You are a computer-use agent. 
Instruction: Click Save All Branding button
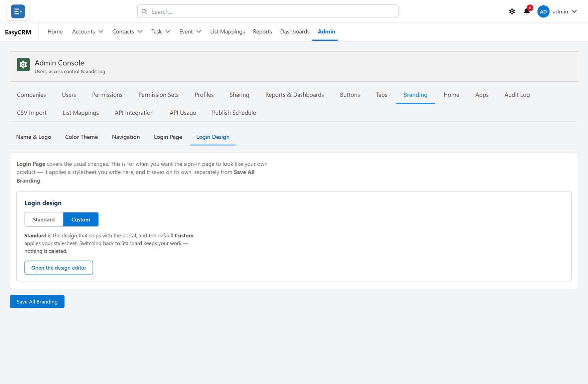[37, 301]
